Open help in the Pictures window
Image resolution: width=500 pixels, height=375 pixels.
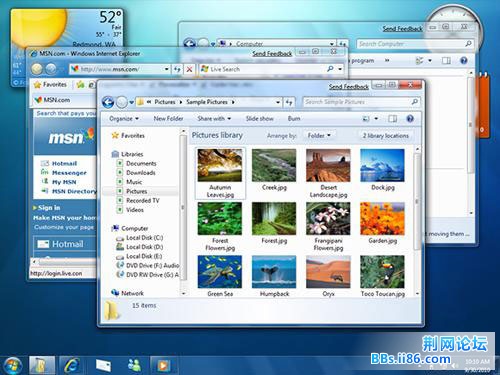[x=410, y=118]
